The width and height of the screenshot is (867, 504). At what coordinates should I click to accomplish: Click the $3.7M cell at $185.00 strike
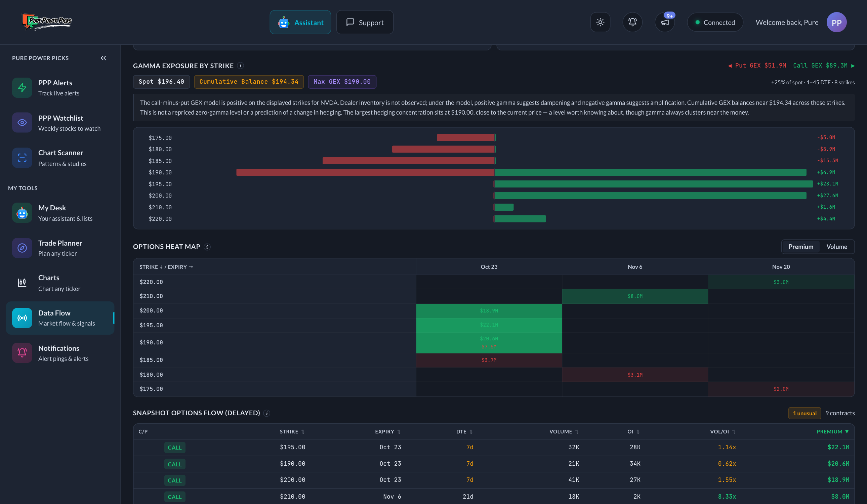pyautogui.click(x=489, y=361)
